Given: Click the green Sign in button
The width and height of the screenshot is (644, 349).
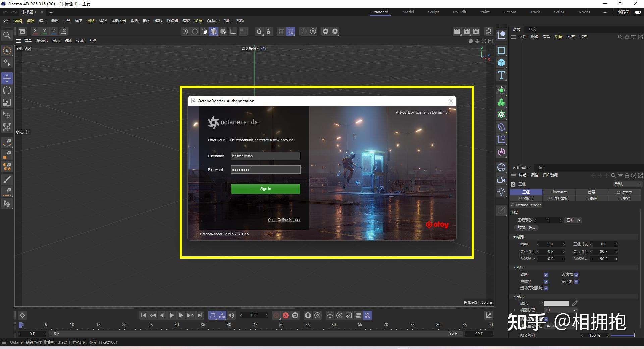Looking at the screenshot, I should pyautogui.click(x=265, y=189).
